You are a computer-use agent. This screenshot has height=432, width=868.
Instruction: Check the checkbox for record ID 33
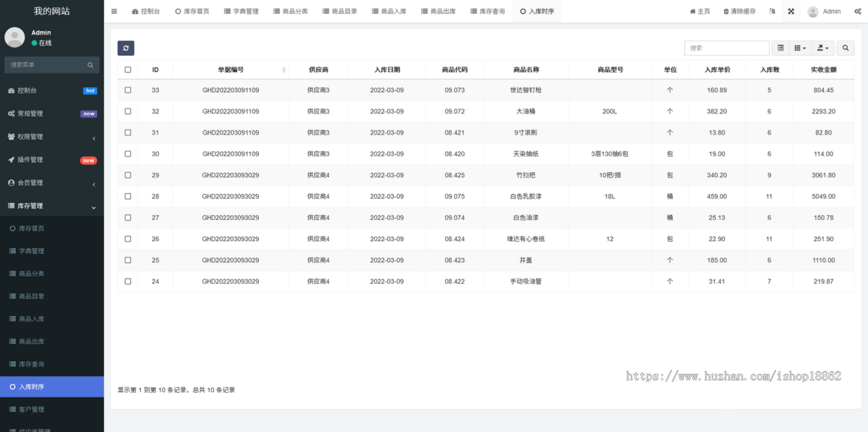pos(128,90)
